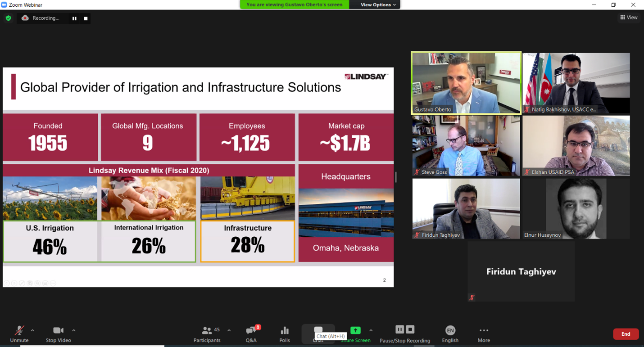Click muted mic icon on Steve Goss tile
The width and height of the screenshot is (644, 347).
pyautogui.click(x=417, y=172)
